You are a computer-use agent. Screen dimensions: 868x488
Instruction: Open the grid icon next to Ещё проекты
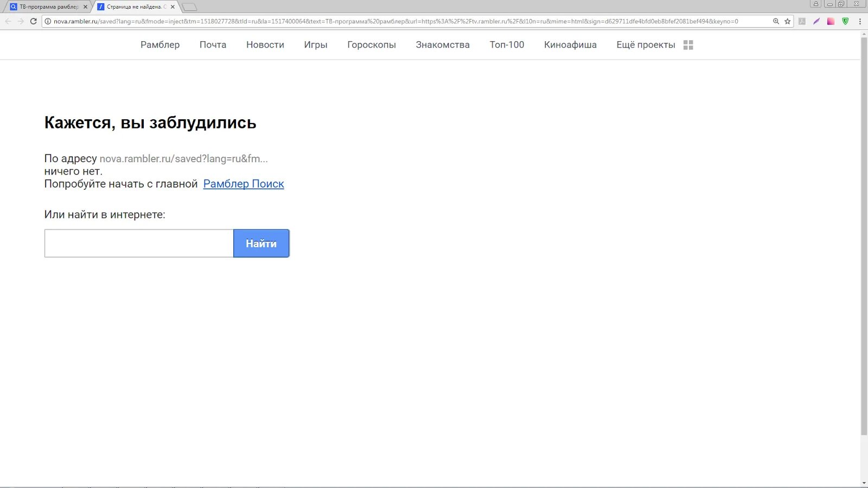688,45
